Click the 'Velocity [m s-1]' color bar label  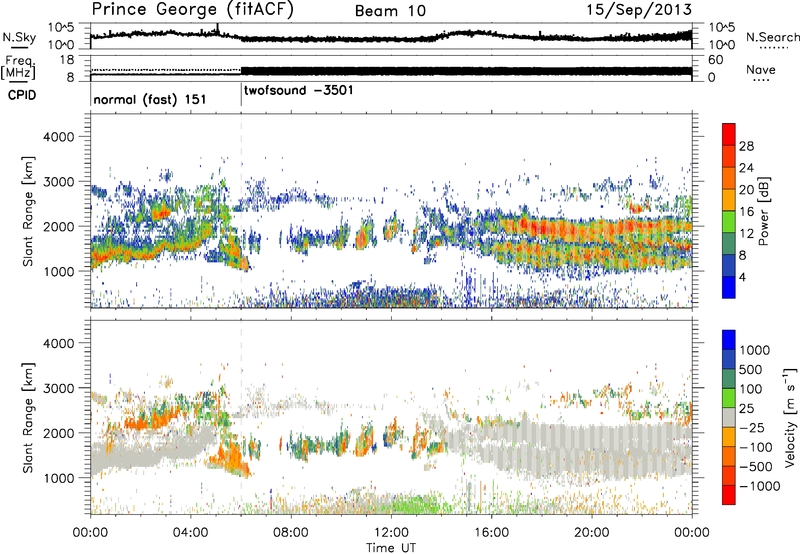click(790, 417)
